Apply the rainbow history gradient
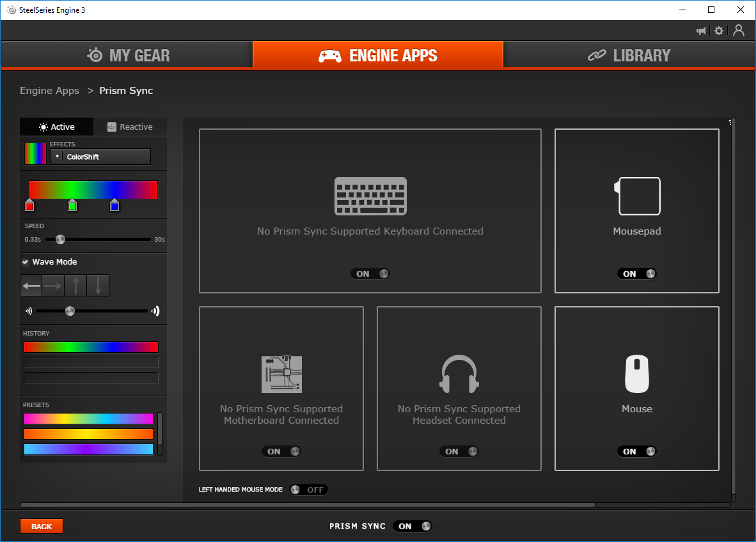The width and height of the screenshot is (756, 542). click(x=91, y=347)
